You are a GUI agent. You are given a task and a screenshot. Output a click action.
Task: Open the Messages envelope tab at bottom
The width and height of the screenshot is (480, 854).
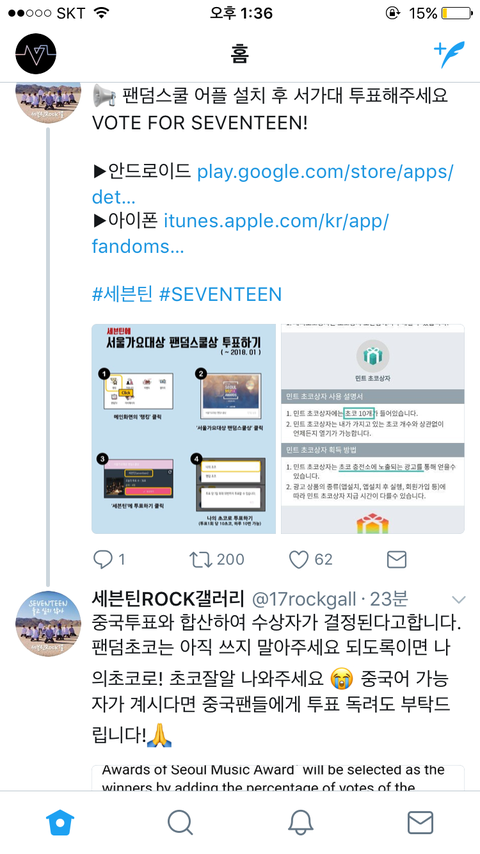(x=420, y=822)
